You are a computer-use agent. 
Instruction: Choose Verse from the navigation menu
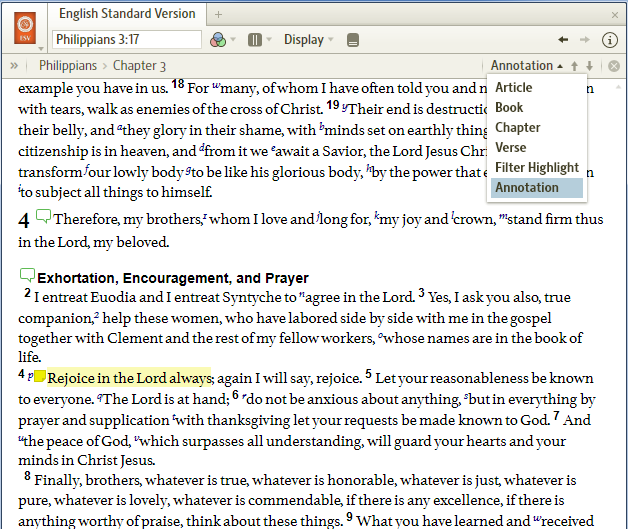pos(537,147)
